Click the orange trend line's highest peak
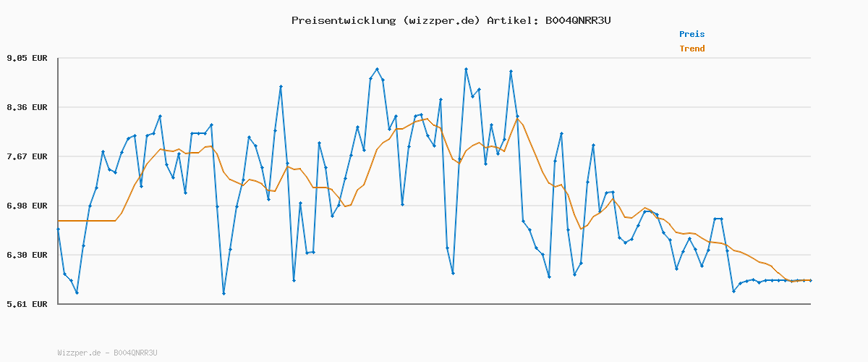 518,119
